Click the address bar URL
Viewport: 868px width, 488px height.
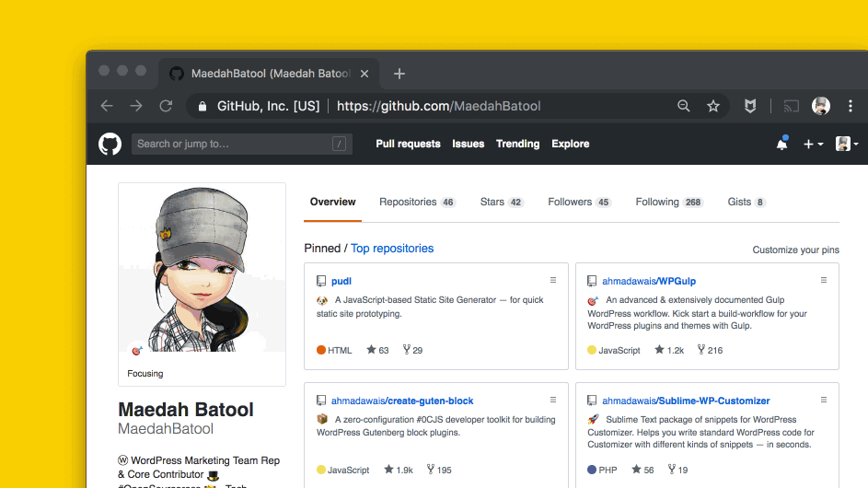pos(438,106)
